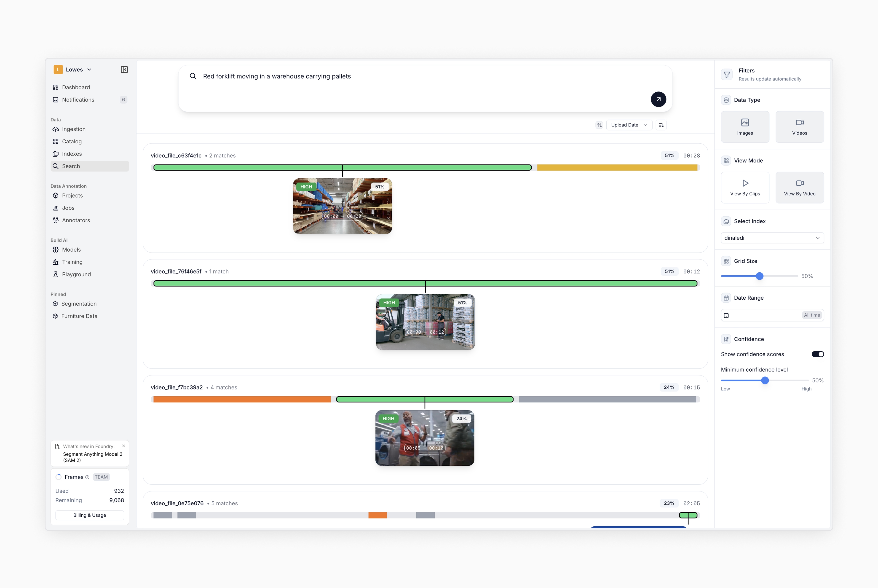This screenshot has height=588, width=878.
Task: Open the Indexes page
Action: tap(90, 154)
